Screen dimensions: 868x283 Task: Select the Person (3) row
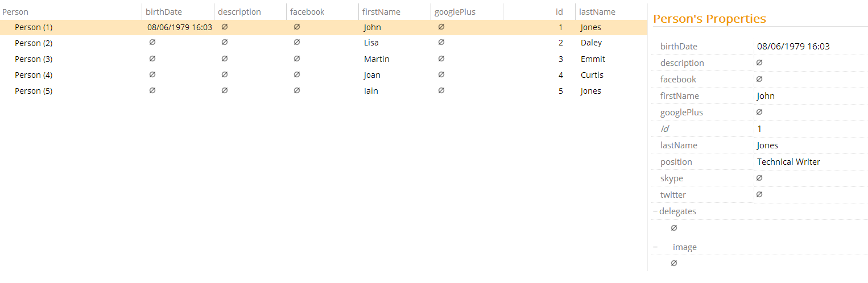point(34,59)
